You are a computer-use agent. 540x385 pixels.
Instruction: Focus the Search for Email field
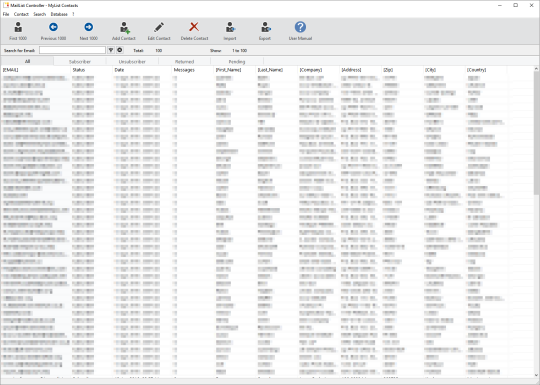[72, 50]
